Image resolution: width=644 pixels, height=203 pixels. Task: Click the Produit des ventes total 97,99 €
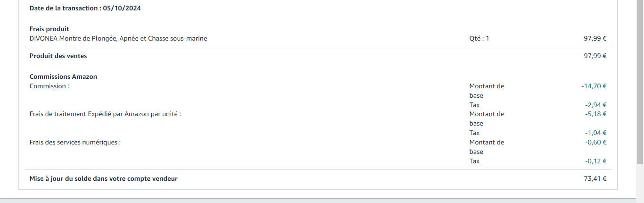coord(595,56)
